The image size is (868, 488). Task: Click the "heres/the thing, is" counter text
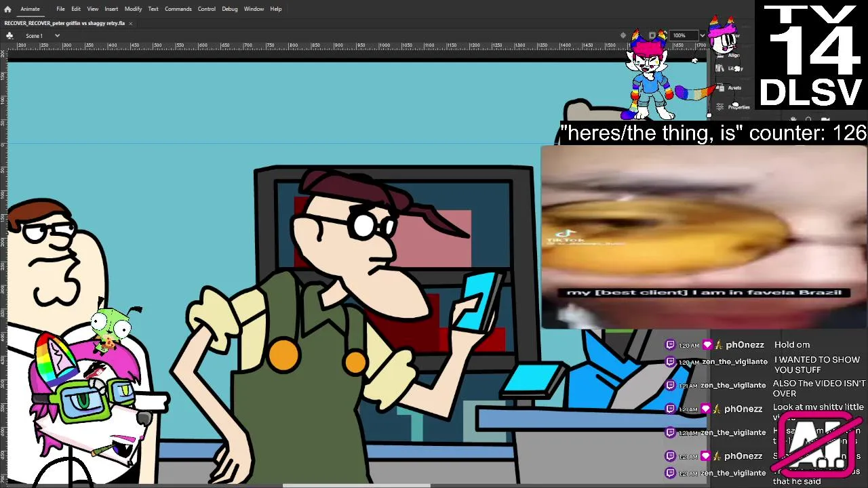tap(713, 133)
